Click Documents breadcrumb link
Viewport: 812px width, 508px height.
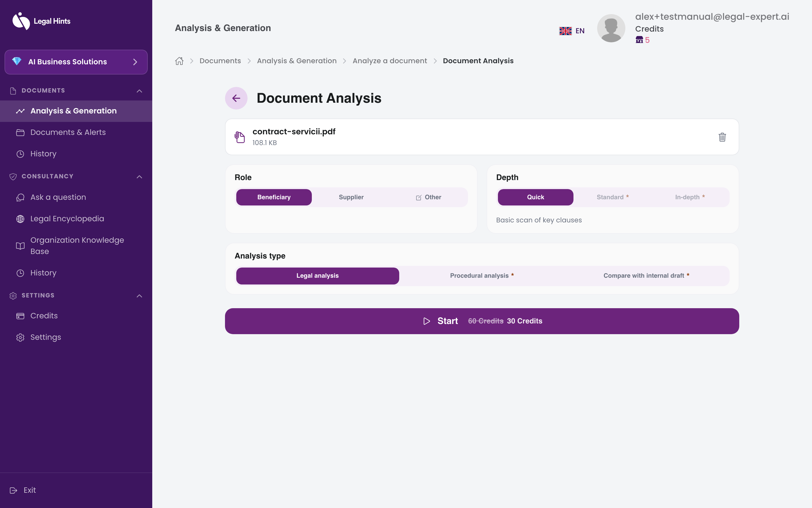220,61
